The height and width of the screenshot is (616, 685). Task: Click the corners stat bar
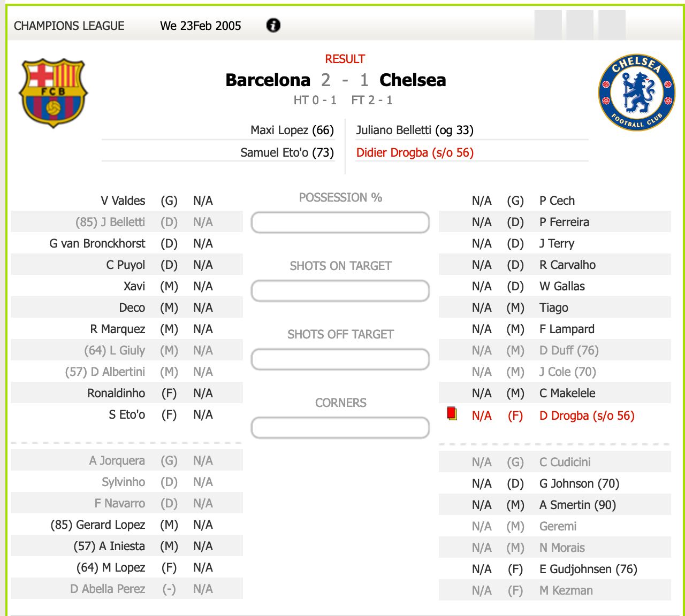[x=340, y=428]
